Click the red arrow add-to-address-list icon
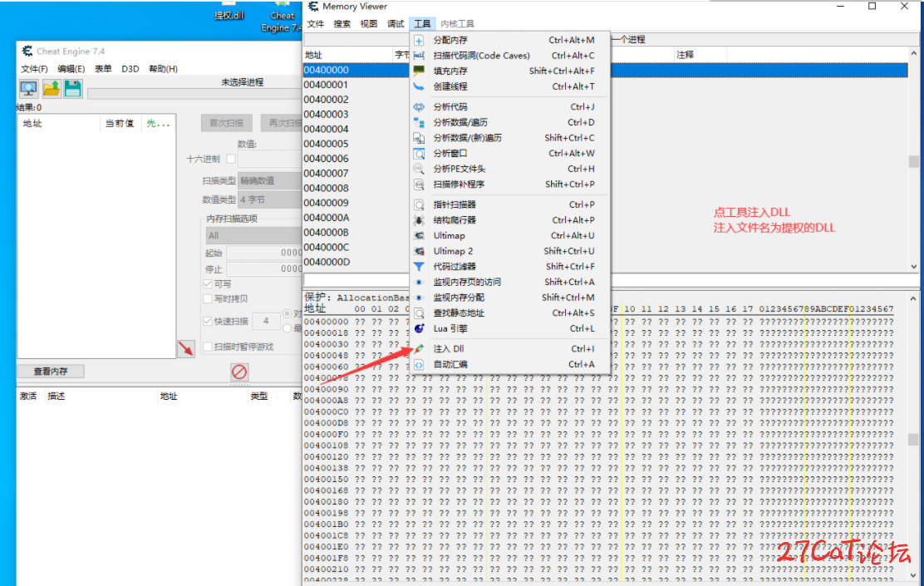The width and height of the screenshot is (924, 586). pyautogui.click(x=186, y=348)
